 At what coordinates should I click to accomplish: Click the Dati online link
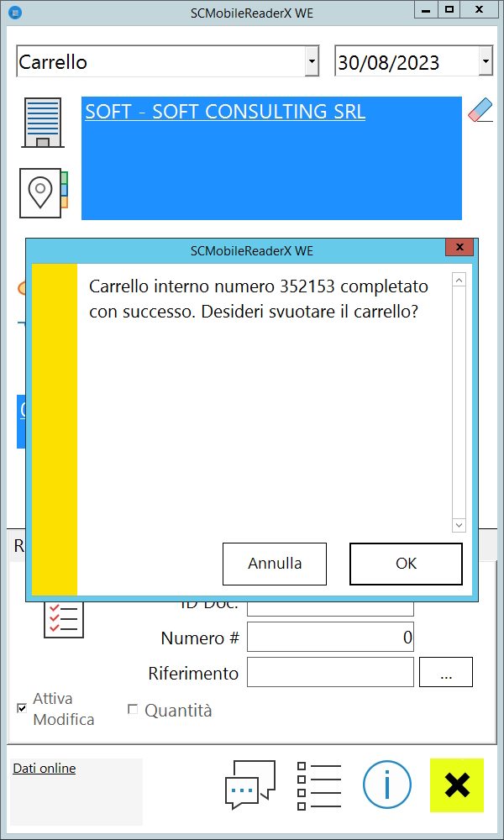[45, 769]
